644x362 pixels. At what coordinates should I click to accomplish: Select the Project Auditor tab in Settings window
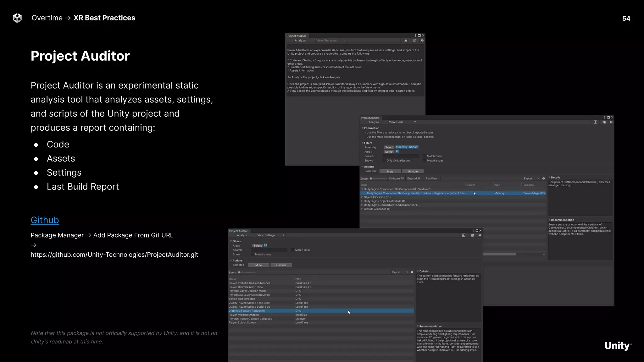[x=238, y=231]
